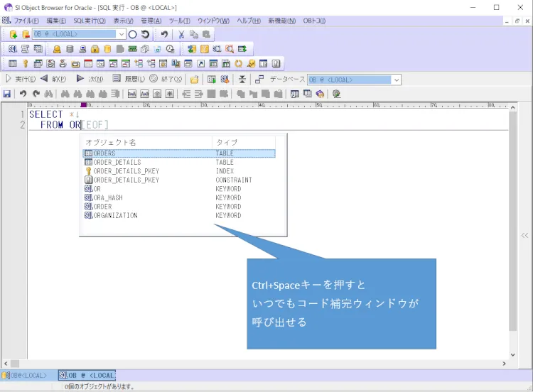533x392 pixels.
Task: Click the undo arrow in editor toolbar
Action: pyautogui.click(x=23, y=94)
